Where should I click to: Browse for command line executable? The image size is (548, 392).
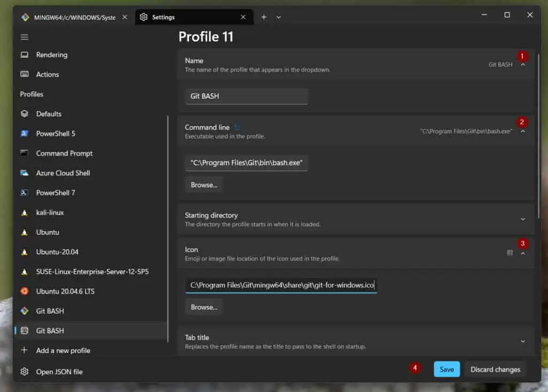204,185
